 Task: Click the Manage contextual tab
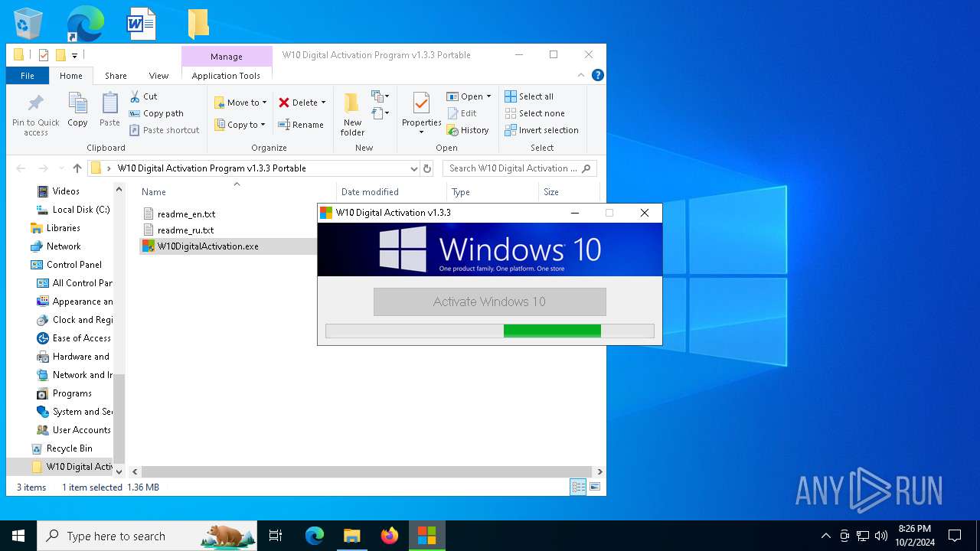(x=227, y=57)
